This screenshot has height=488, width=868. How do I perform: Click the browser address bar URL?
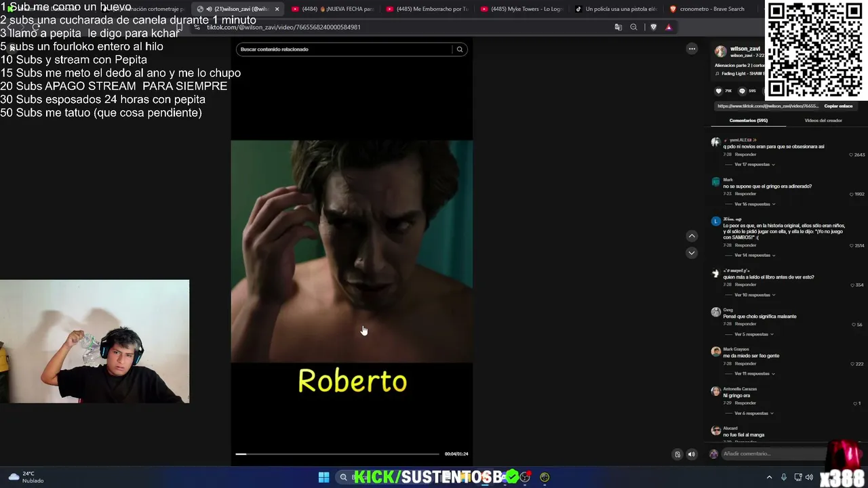coord(283,27)
